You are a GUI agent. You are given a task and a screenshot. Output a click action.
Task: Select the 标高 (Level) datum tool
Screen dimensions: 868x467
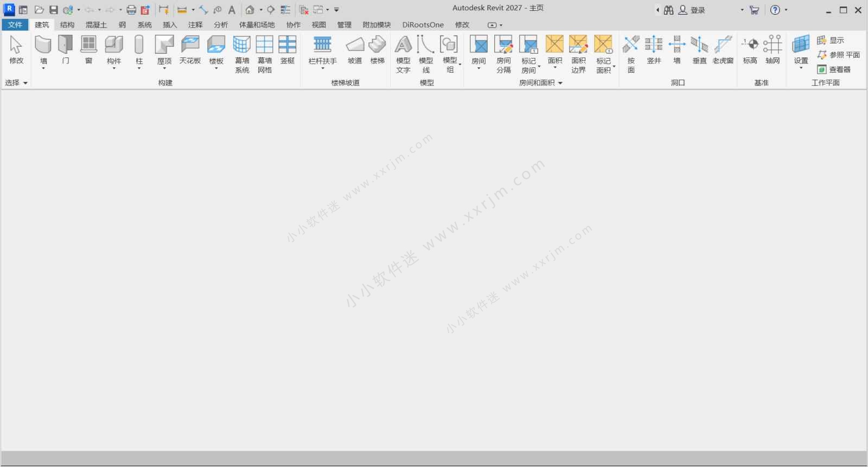(x=750, y=50)
